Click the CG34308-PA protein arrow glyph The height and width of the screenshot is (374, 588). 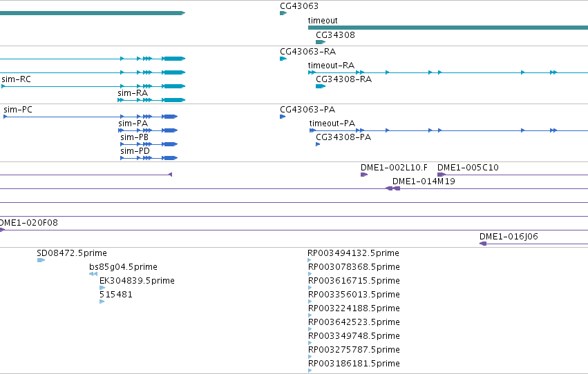(x=318, y=144)
